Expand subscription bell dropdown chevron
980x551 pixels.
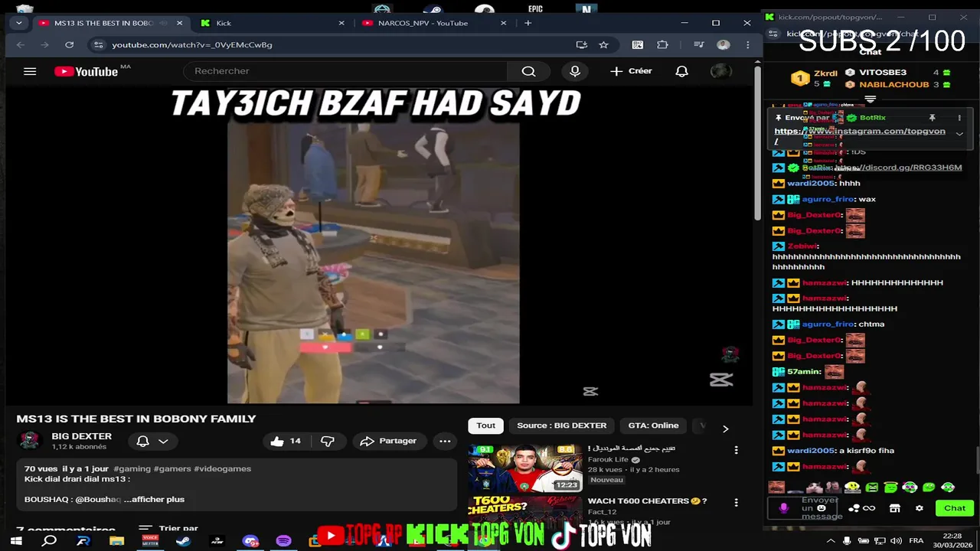click(x=163, y=441)
